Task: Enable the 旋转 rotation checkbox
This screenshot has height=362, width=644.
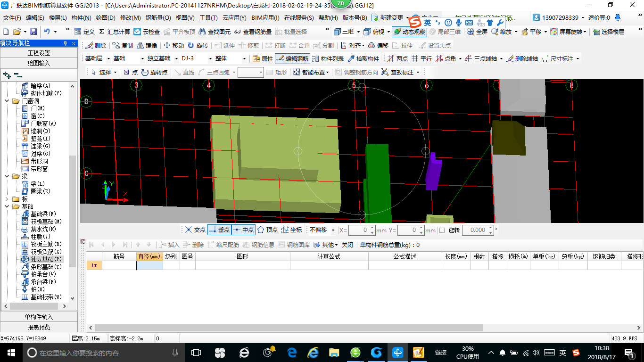Action: (x=442, y=230)
